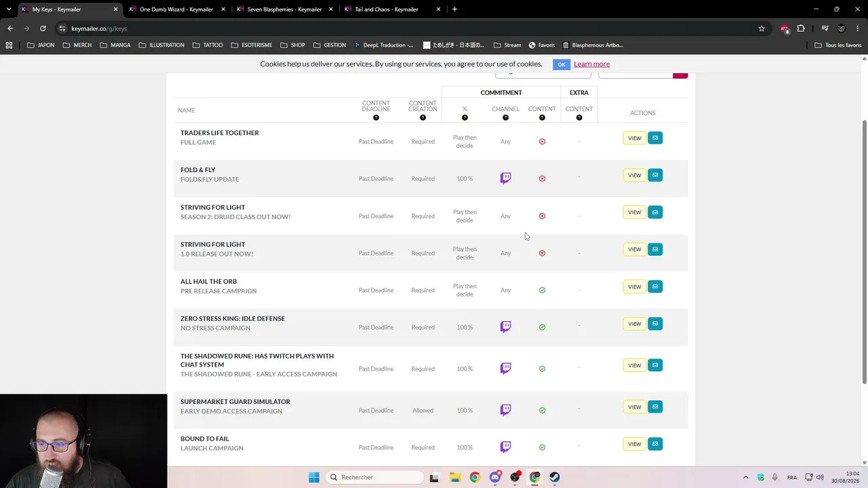Bookmark this page with the star icon
The width and height of the screenshot is (868, 488).
[x=762, y=28]
